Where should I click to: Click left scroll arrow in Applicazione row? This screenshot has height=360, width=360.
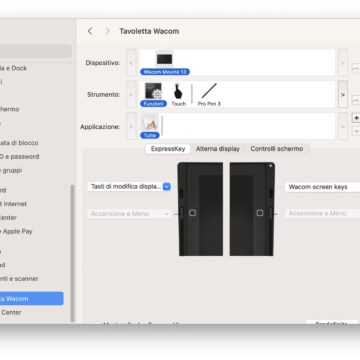click(131, 126)
